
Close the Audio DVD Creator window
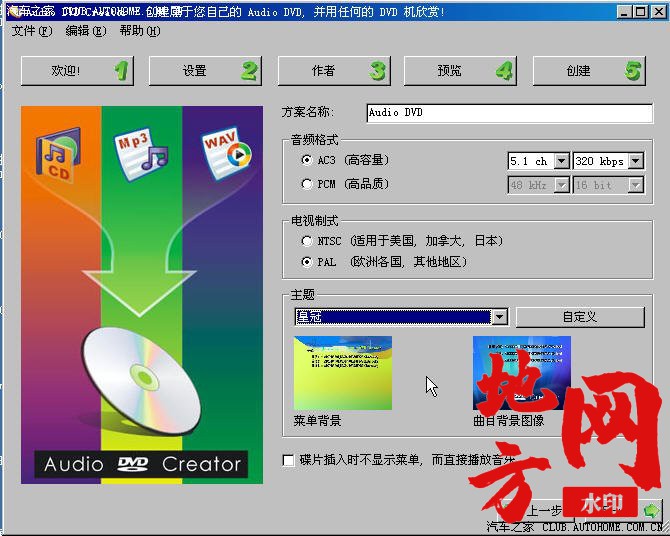658,12
